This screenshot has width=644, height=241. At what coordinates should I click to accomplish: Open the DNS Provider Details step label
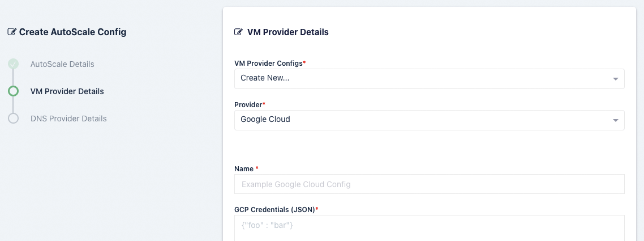(68, 119)
